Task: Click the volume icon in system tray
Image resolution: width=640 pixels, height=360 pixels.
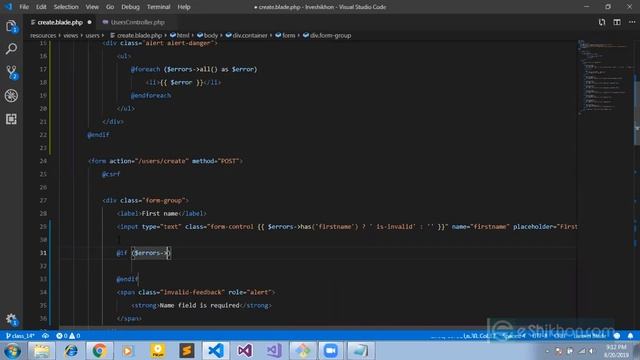Action: 591,351
